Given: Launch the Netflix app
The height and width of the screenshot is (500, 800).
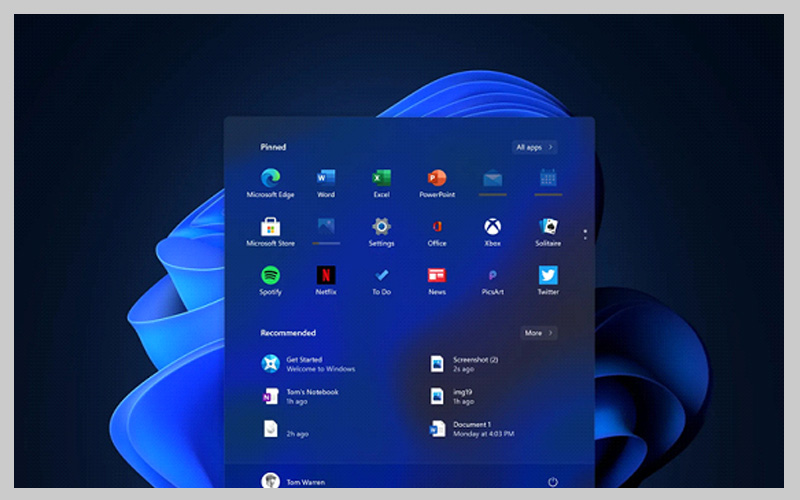Looking at the screenshot, I should [x=326, y=276].
